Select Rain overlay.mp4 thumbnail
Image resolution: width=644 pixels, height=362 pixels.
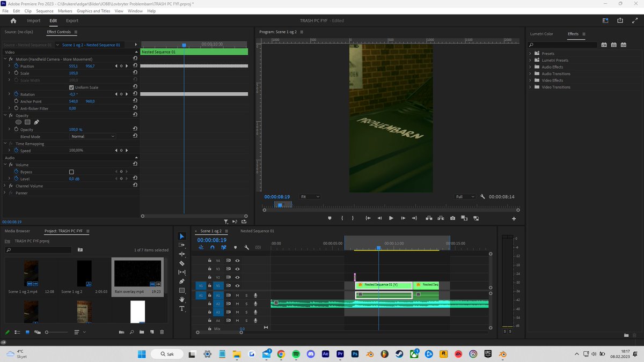pos(137,274)
